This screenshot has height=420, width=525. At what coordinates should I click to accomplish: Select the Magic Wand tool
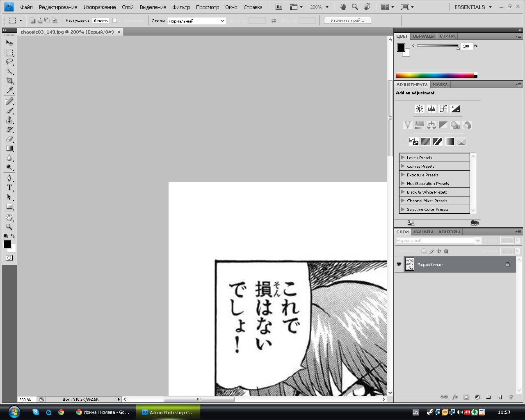click(x=9, y=71)
